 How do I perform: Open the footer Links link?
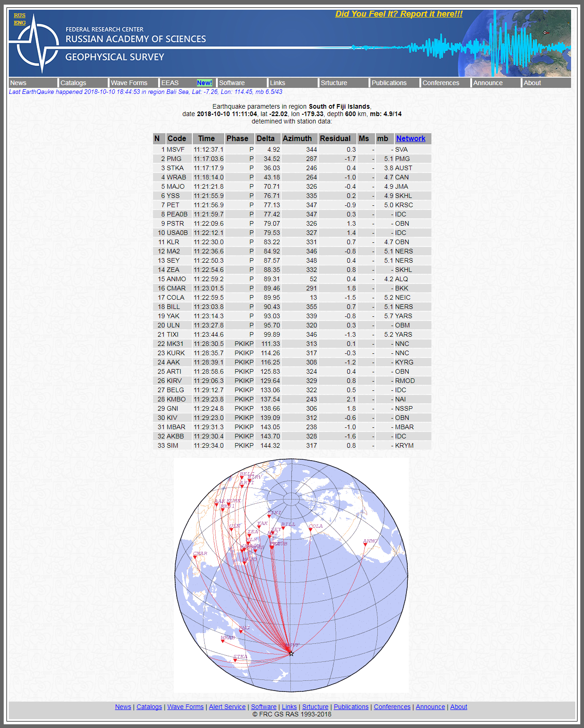click(x=289, y=707)
